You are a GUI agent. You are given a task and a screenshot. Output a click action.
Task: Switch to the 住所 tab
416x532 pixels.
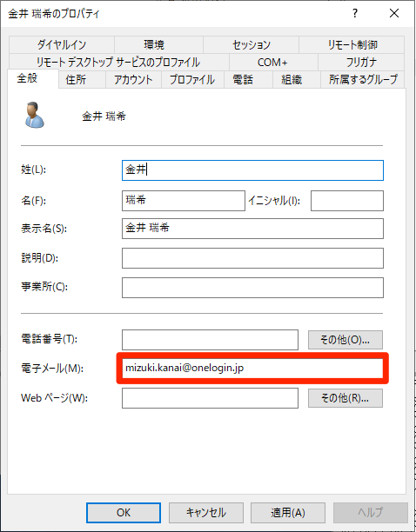[82, 80]
